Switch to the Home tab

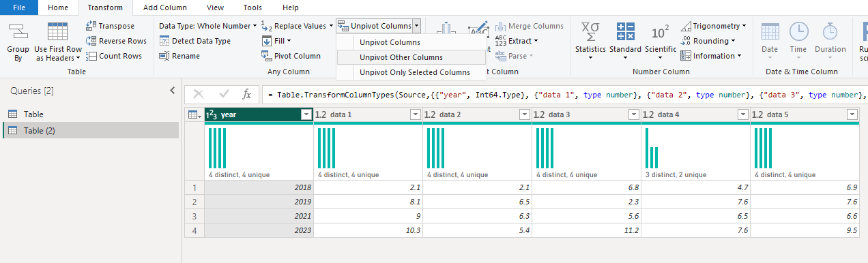pos(58,7)
